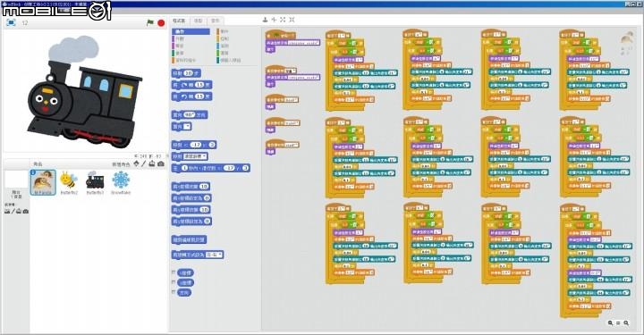Show the x position monitor on stage
The width and height of the screenshot is (644, 335).
pyautogui.click(x=174, y=272)
